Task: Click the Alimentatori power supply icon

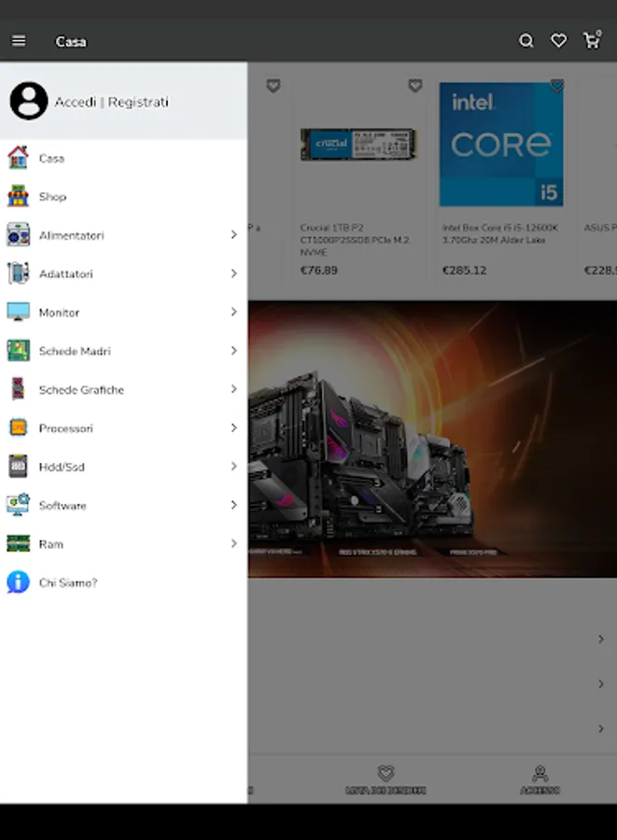Action: (x=18, y=235)
